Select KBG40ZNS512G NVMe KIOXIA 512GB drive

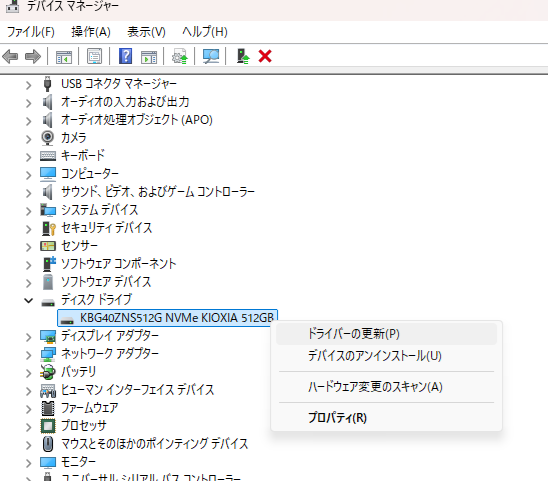(x=167, y=318)
